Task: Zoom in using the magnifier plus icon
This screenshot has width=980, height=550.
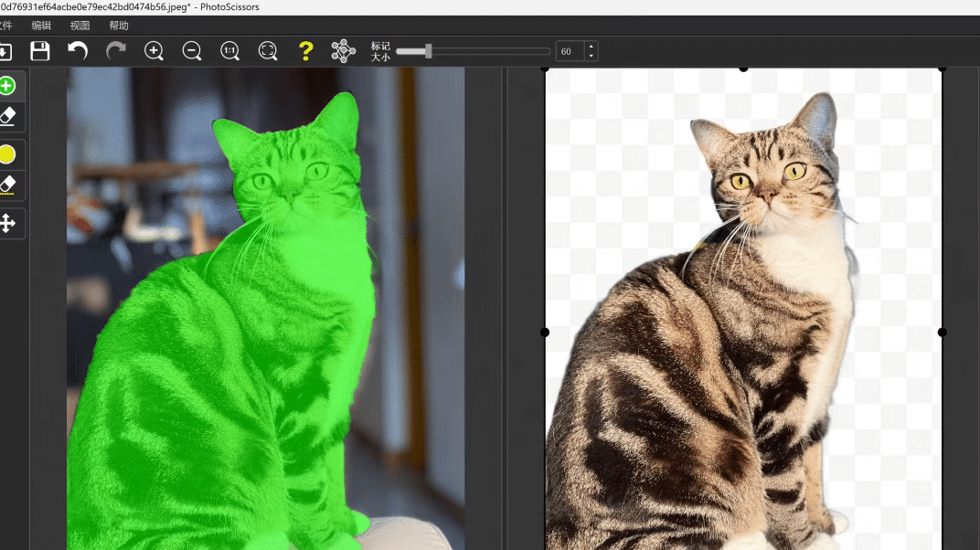Action: 154,51
